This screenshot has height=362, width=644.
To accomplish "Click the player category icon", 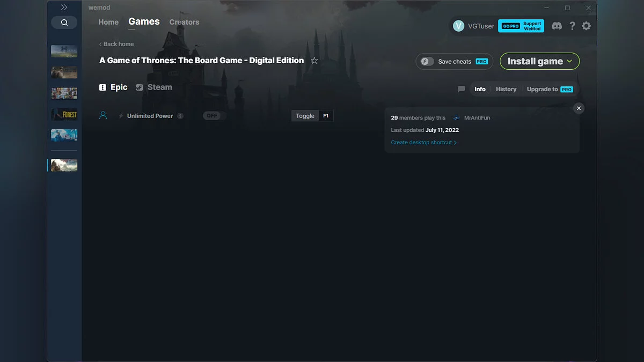I will [103, 115].
